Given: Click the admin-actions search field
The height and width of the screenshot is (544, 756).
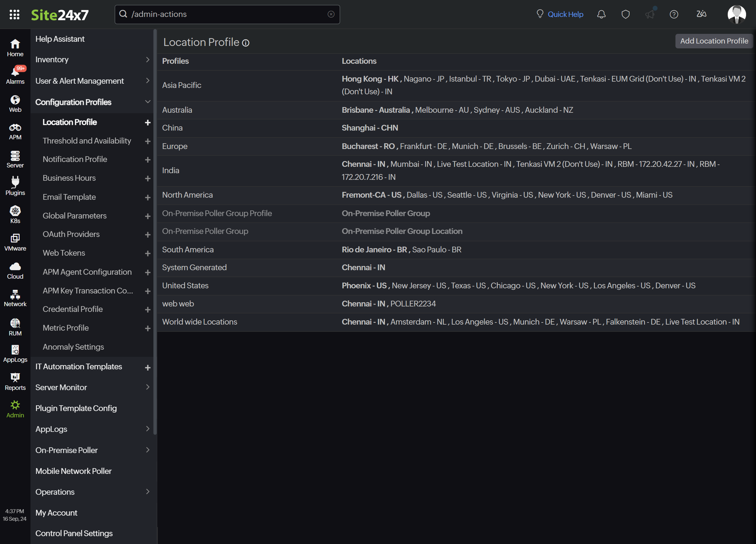Looking at the screenshot, I should [227, 14].
